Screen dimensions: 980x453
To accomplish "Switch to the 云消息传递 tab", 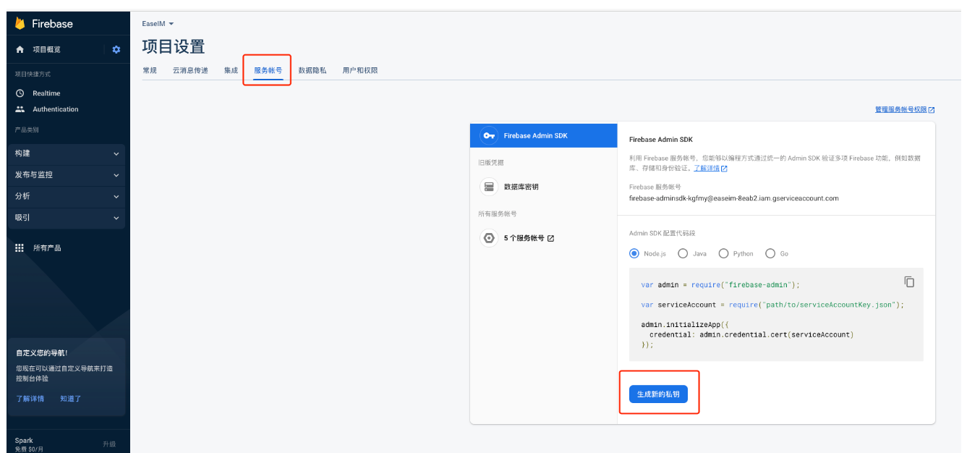I will tap(190, 70).
